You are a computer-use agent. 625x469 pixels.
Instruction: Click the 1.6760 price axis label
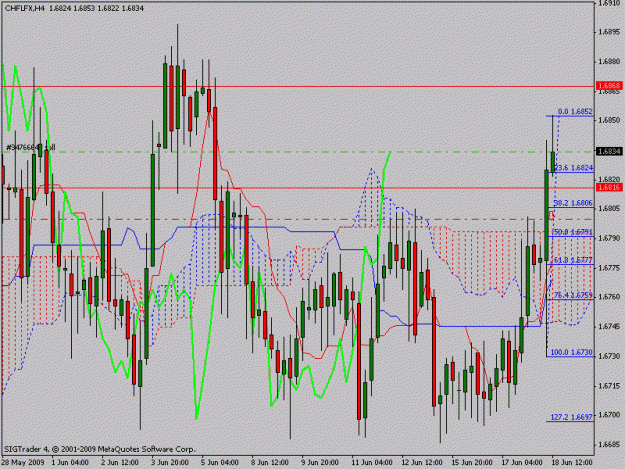[610, 297]
